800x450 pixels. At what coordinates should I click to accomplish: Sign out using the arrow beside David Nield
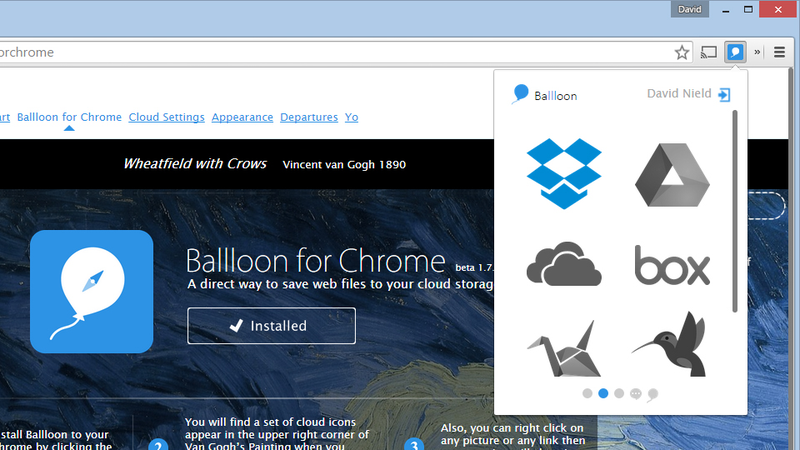pyautogui.click(x=724, y=94)
